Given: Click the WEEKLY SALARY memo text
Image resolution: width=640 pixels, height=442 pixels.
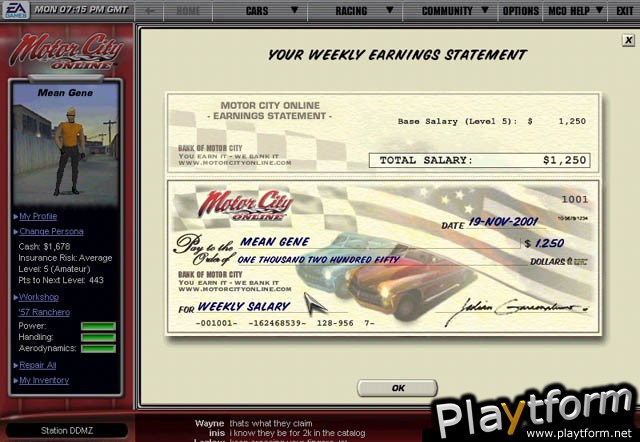Looking at the screenshot, I should pyautogui.click(x=243, y=307).
